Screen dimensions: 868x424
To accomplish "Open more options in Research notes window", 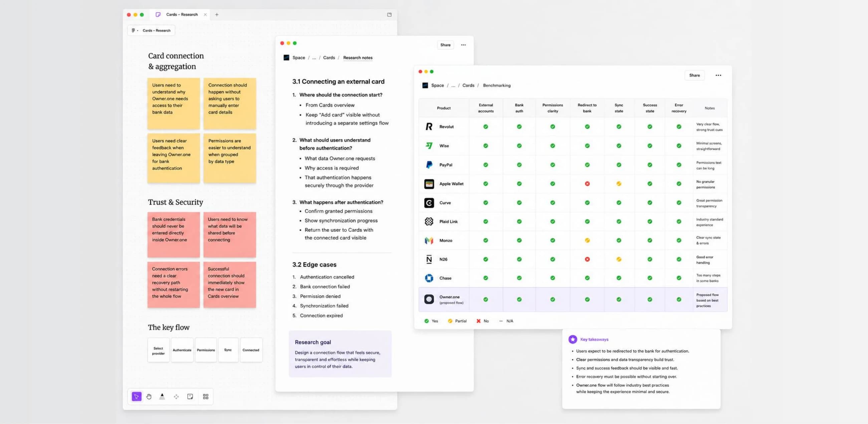I will point(463,45).
